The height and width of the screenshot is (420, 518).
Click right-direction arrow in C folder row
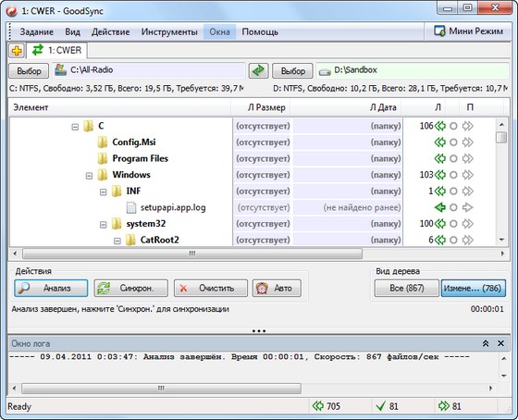467,126
